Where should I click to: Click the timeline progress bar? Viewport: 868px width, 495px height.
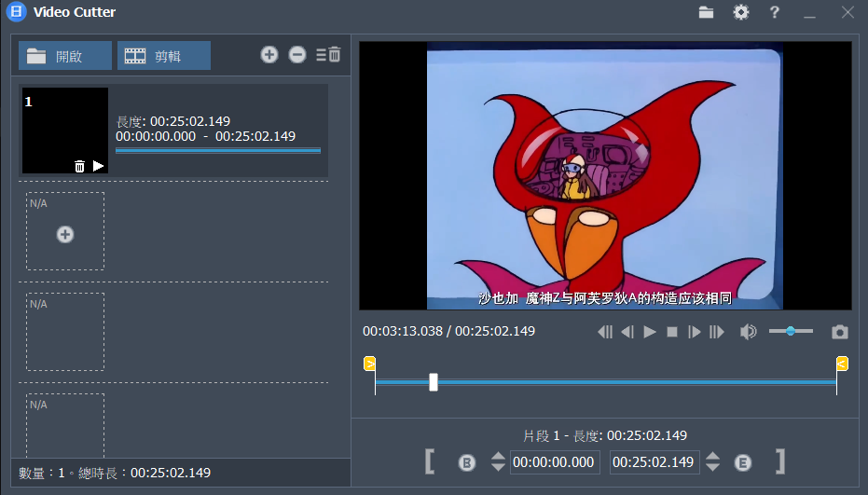(x=606, y=382)
